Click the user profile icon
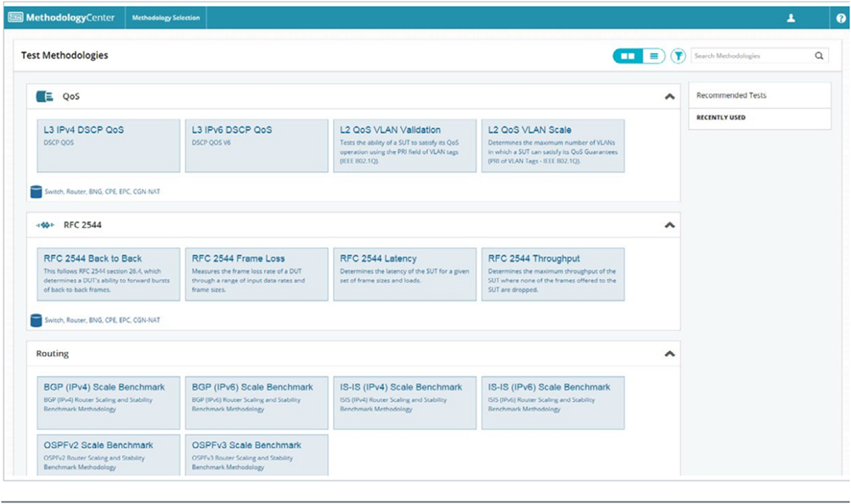This screenshot has width=851, height=504. [x=791, y=18]
